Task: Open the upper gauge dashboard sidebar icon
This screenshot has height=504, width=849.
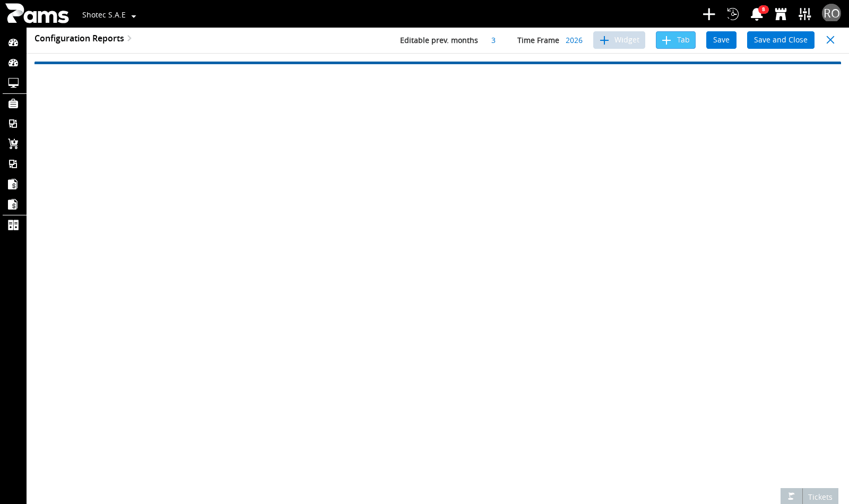Action: point(13,42)
